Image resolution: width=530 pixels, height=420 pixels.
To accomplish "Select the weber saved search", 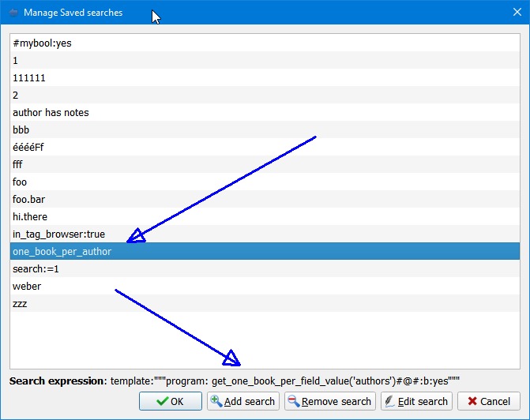I will pyautogui.click(x=265, y=287).
